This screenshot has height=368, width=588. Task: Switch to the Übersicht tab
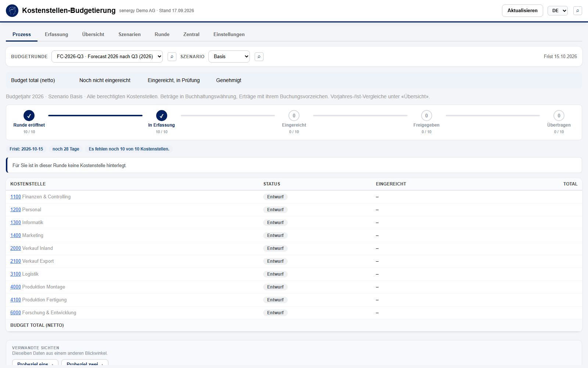pos(93,34)
